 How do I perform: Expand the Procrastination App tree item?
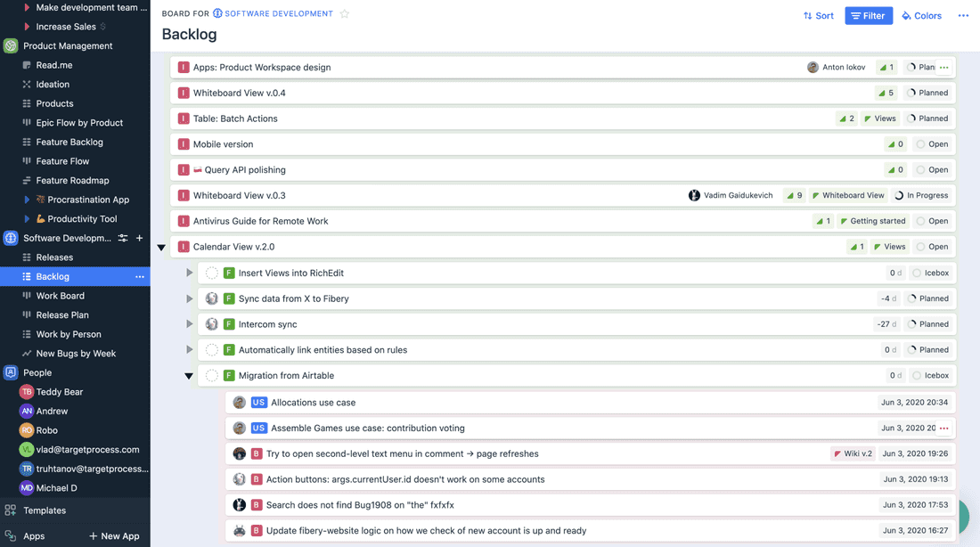27,200
